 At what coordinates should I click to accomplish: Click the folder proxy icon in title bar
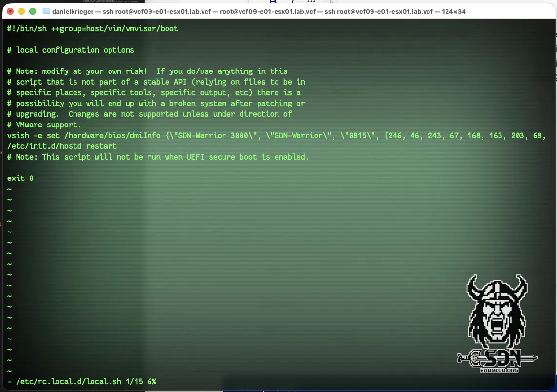point(46,11)
